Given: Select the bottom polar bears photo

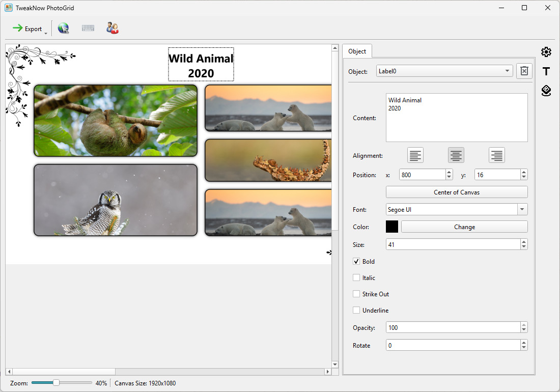Looking at the screenshot, I should (268, 212).
